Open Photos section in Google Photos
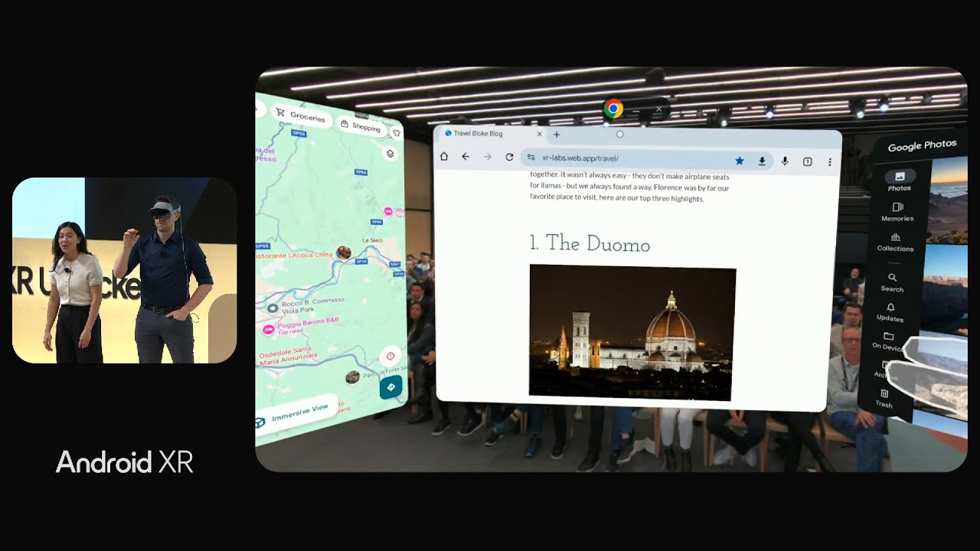The image size is (980, 551). pos(900,181)
